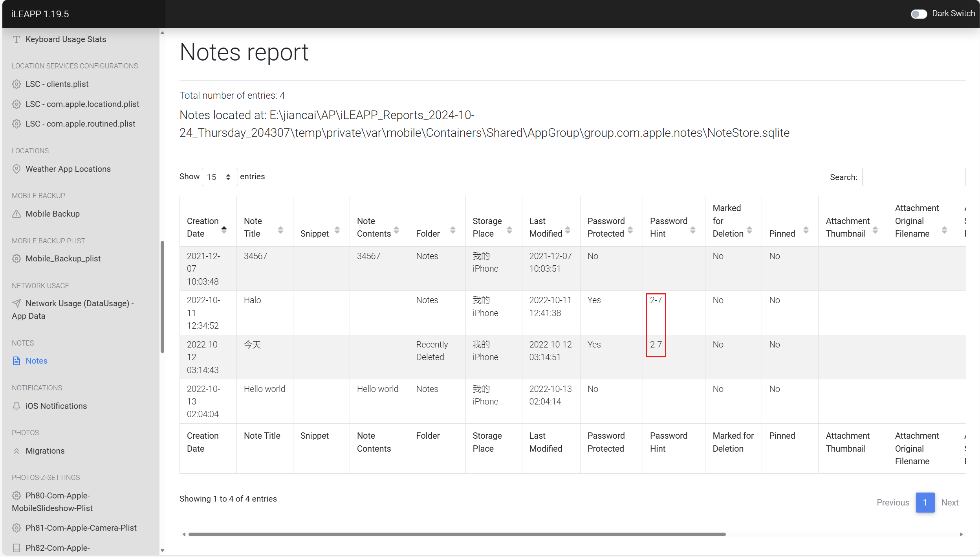
Task: Click gear icon beside Ph80-Com-Apple-MobileSlideshow-Plist
Action: coord(16,496)
